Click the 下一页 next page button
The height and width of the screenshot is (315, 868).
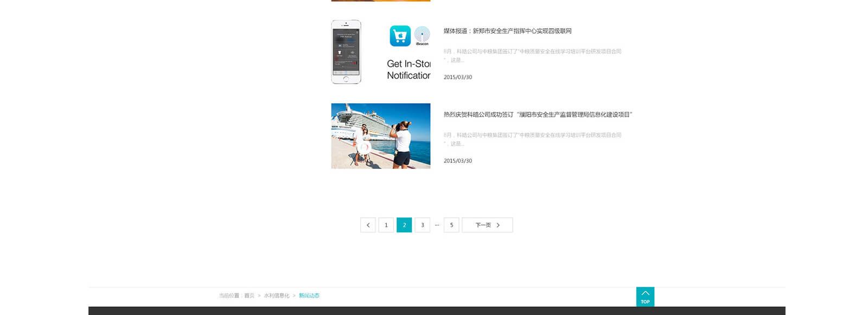[x=487, y=225]
